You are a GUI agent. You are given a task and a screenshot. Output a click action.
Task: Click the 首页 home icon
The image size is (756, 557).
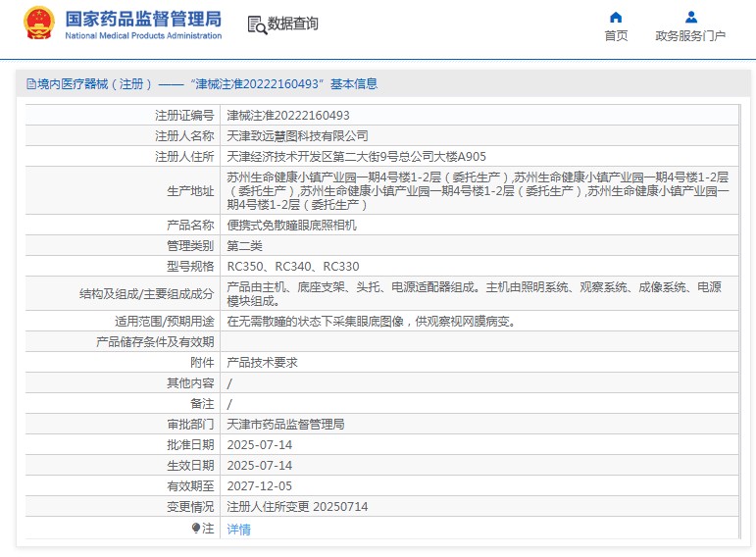pos(616,18)
